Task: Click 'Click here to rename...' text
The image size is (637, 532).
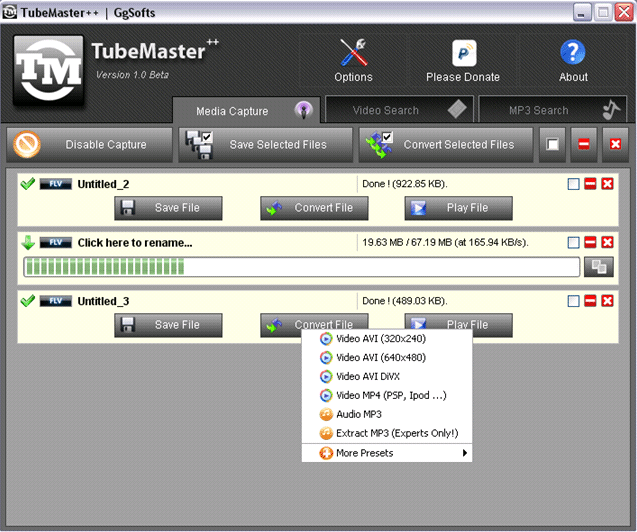Action: 135,243
